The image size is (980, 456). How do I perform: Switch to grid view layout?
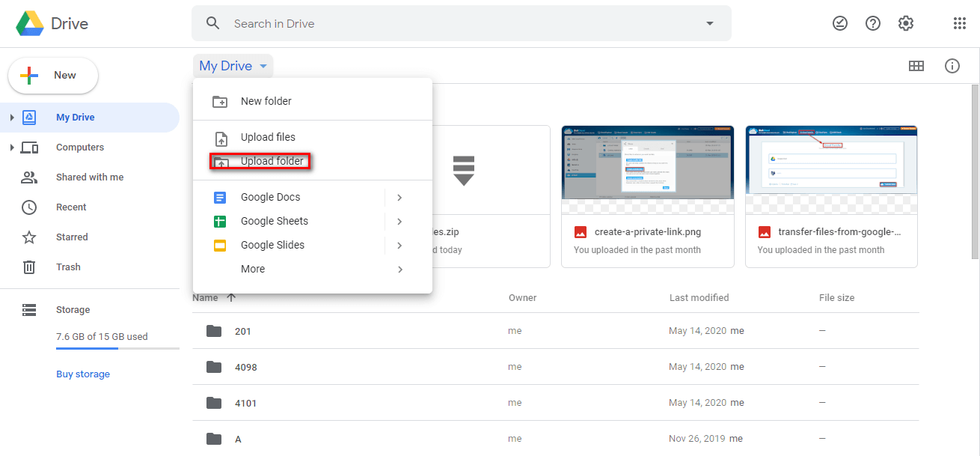pyautogui.click(x=916, y=66)
